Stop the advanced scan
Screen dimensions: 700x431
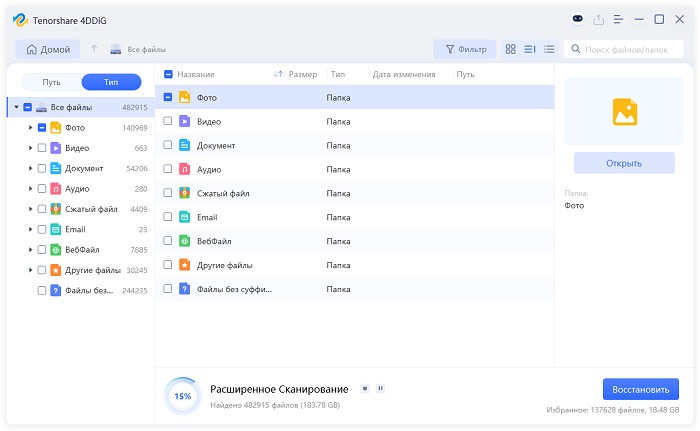pyautogui.click(x=365, y=388)
